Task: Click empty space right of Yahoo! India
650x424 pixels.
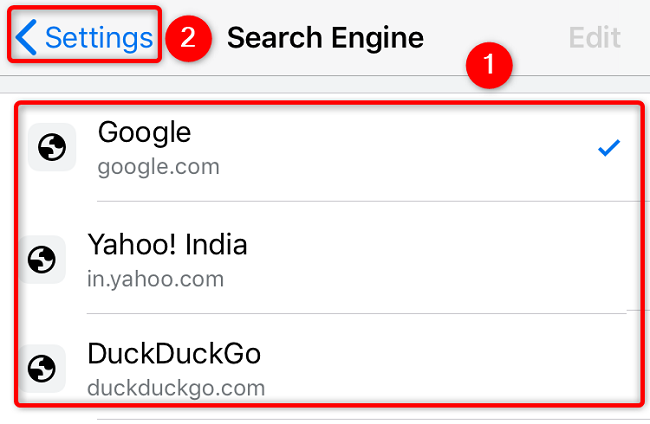Action: [x=450, y=258]
